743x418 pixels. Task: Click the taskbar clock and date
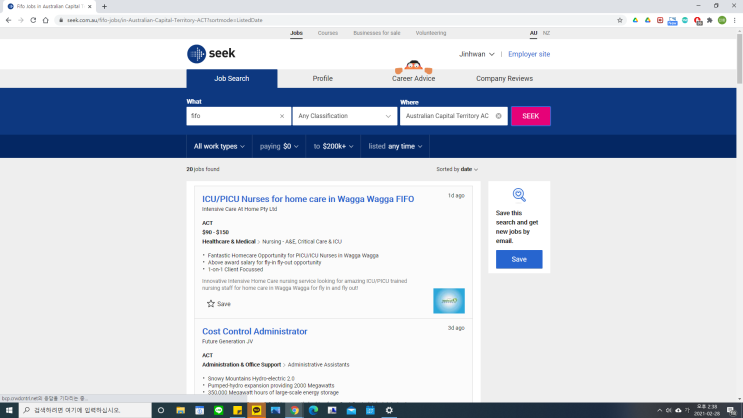tap(707, 410)
